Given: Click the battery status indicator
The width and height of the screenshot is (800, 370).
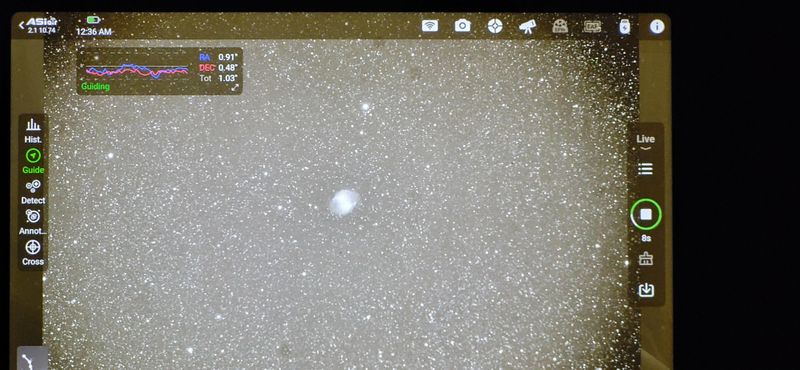Looking at the screenshot, I should 94,20.
